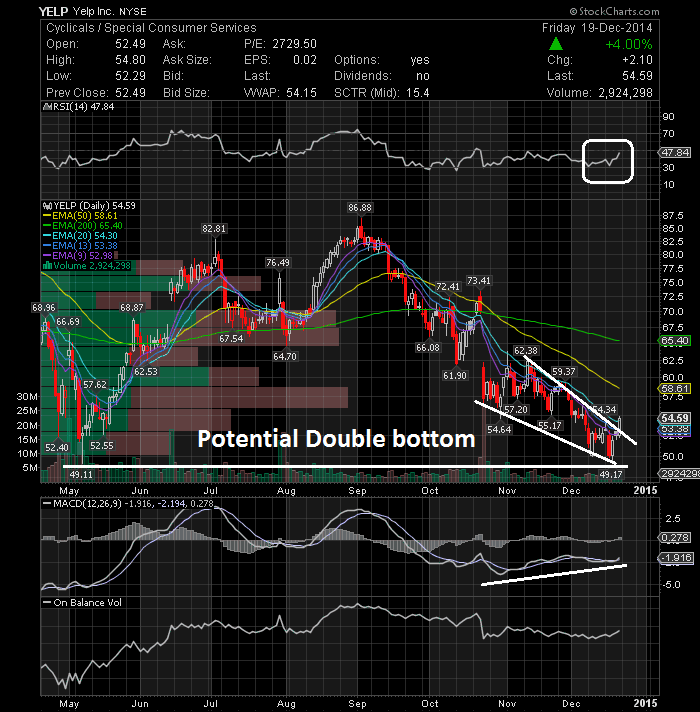700x712 pixels.
Task: Click the 86.88 September peak price label
Action: pos(360,208)
